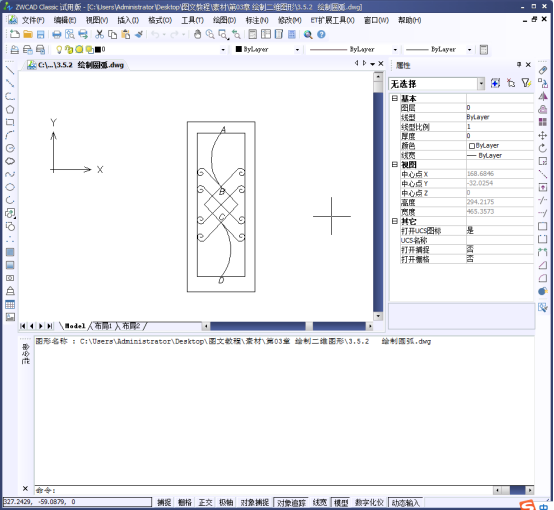This screenshot has height=510, width=554.
Task: Open the layer selection dropdown
Action: tap(223, 49)
